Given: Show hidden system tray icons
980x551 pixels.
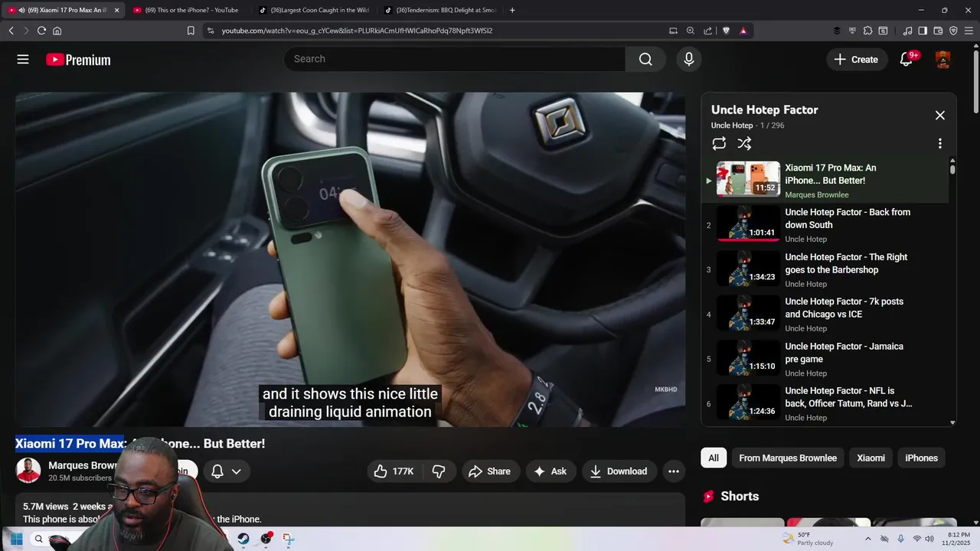Looking at the screenshot, I should [x=868, y=539].
